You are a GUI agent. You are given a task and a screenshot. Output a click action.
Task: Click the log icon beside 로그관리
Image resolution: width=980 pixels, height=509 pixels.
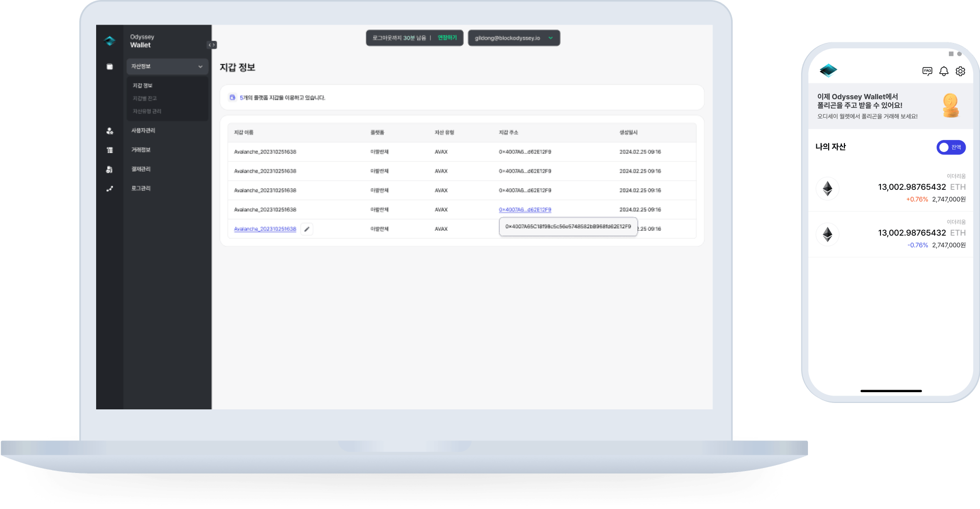[110, 188]
